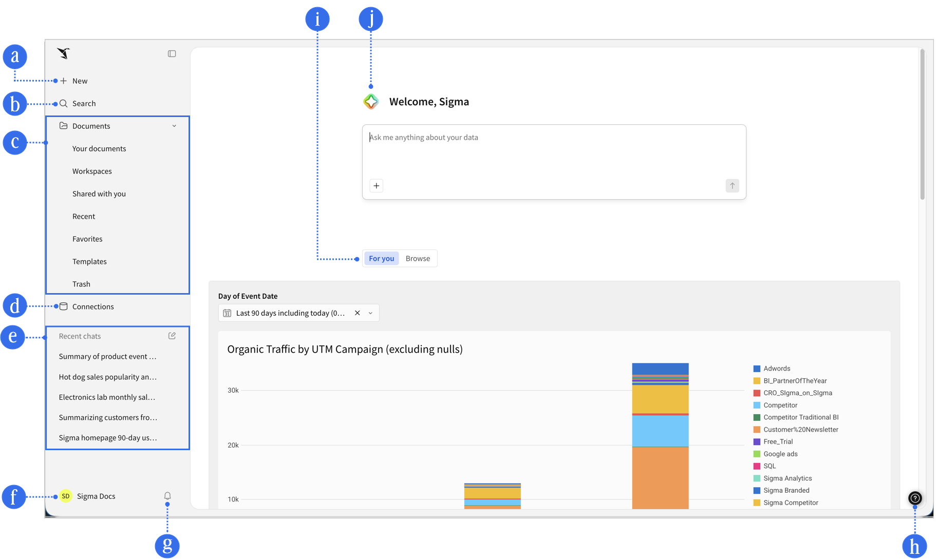The height and width of the screenshot is (560, 936).
Task: Send prompt with up arrow button
Action: (x=733, y=186)
